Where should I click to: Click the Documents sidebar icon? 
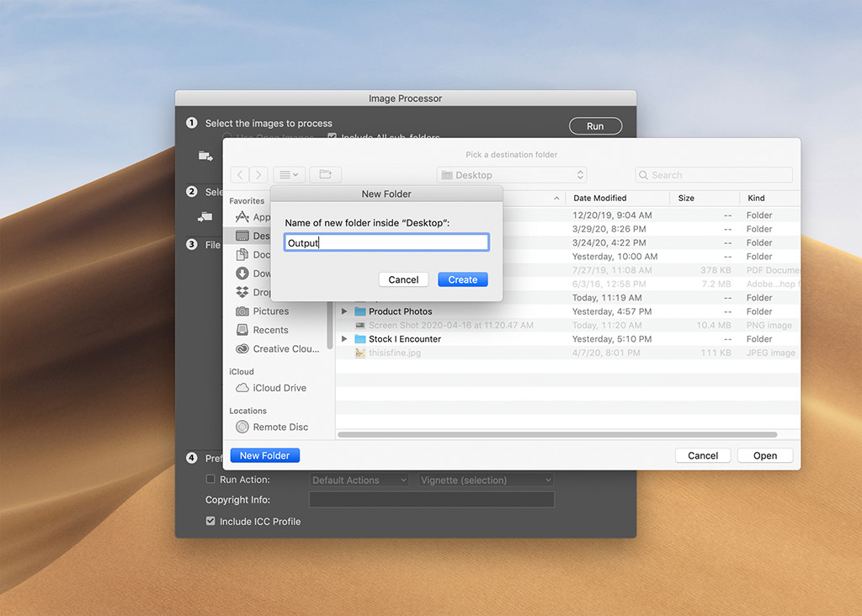242,254
